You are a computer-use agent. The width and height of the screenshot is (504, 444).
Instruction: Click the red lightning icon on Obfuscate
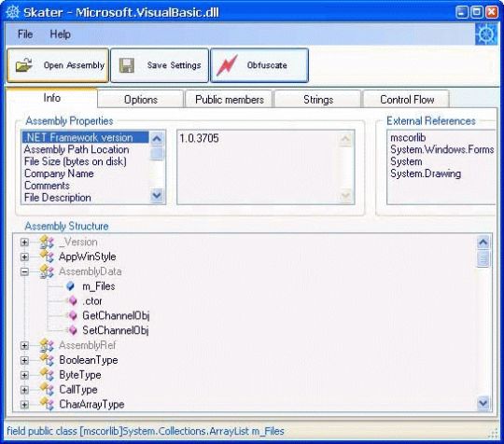(227, 65)
